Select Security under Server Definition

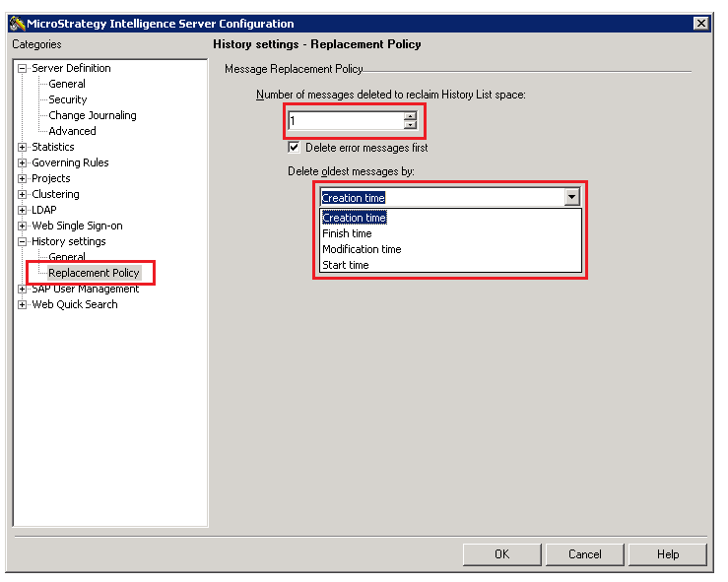pyautogui.click(x=67, y=99)
